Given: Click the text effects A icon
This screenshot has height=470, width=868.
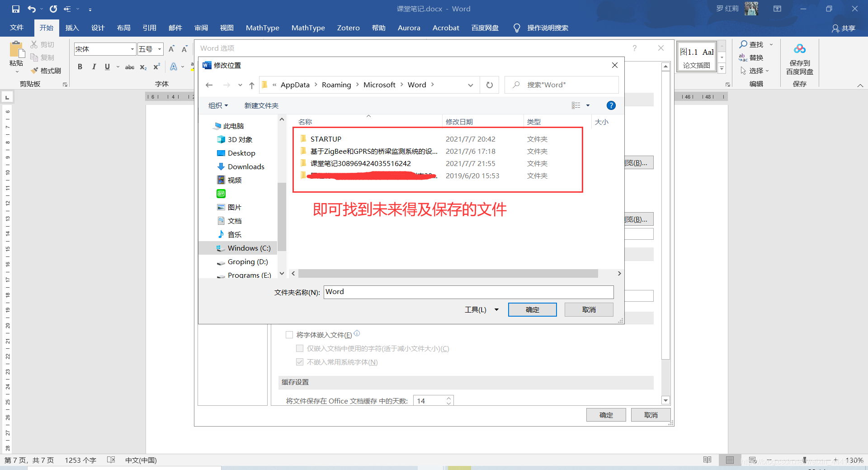Looking at the screenshot, I should point(174,67).
